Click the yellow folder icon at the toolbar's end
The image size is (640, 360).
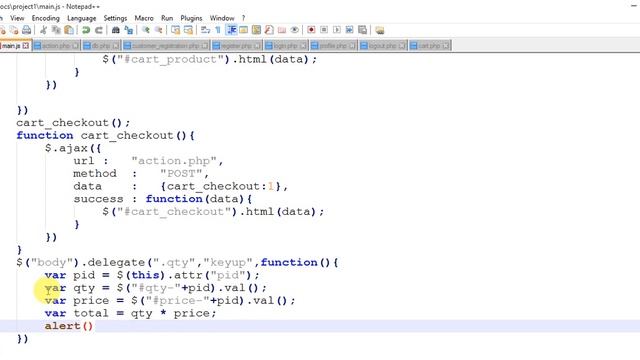380,30
